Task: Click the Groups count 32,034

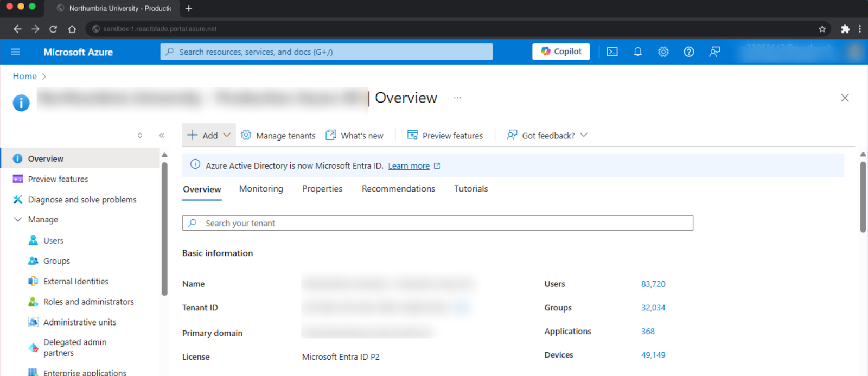Action: click(653, 308)
